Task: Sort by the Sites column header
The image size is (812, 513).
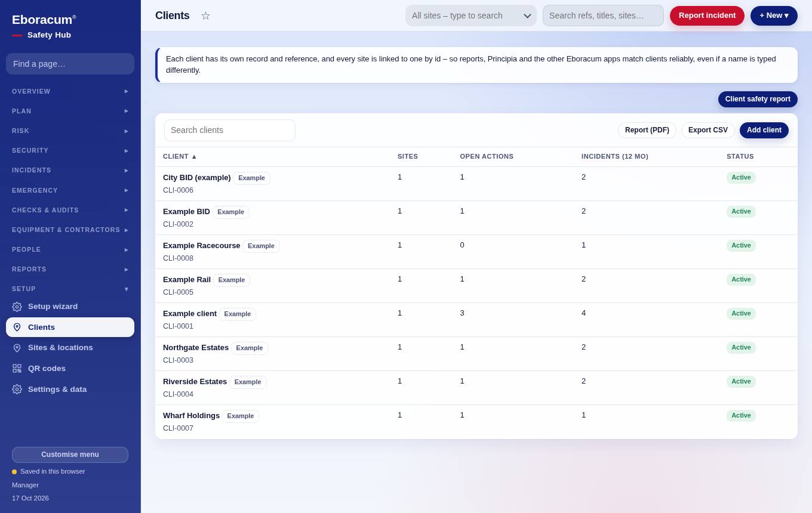Action: pos(408,156)
